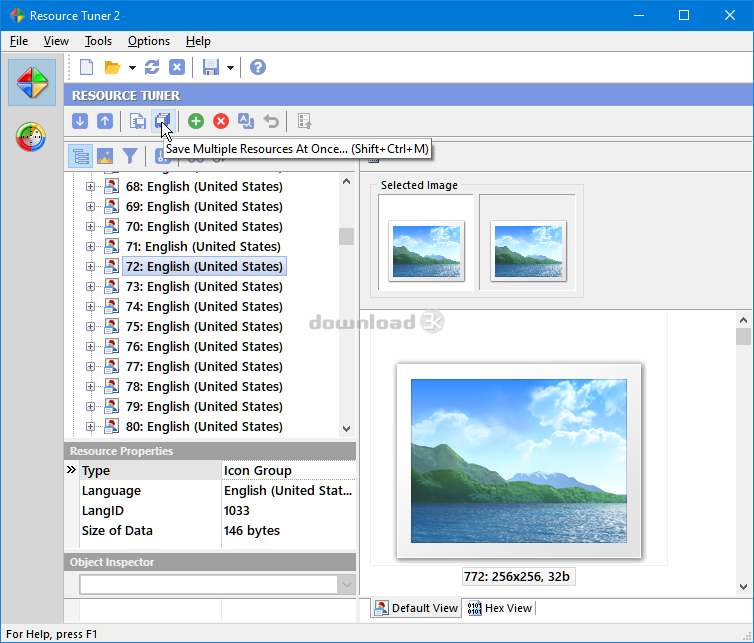Click the Object Inspector panel header
Screen dimensions: 754x643
pyautogui.click(x=210, y=562)
